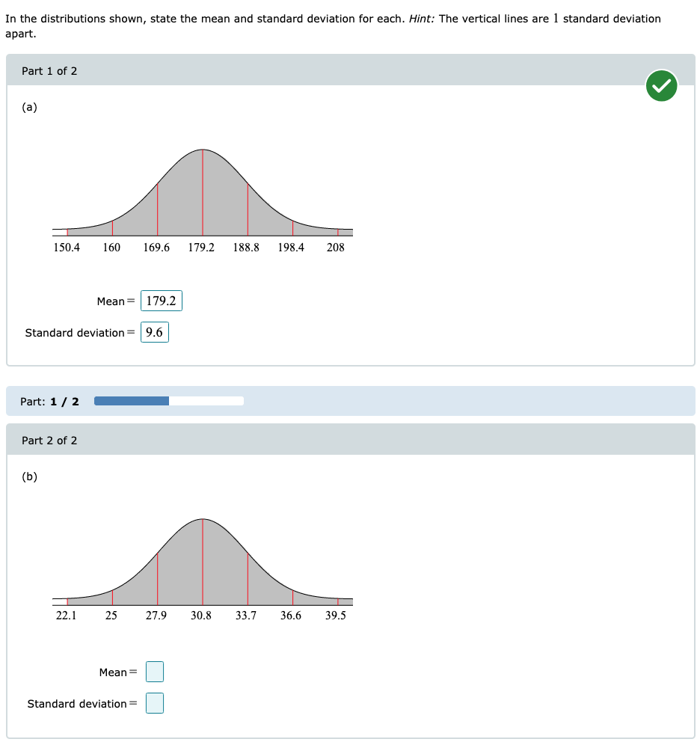The height and width of the screenshot is (742, 700).
Task: Click axis label 169.6 in graph (a)
Action: (156, 248)
